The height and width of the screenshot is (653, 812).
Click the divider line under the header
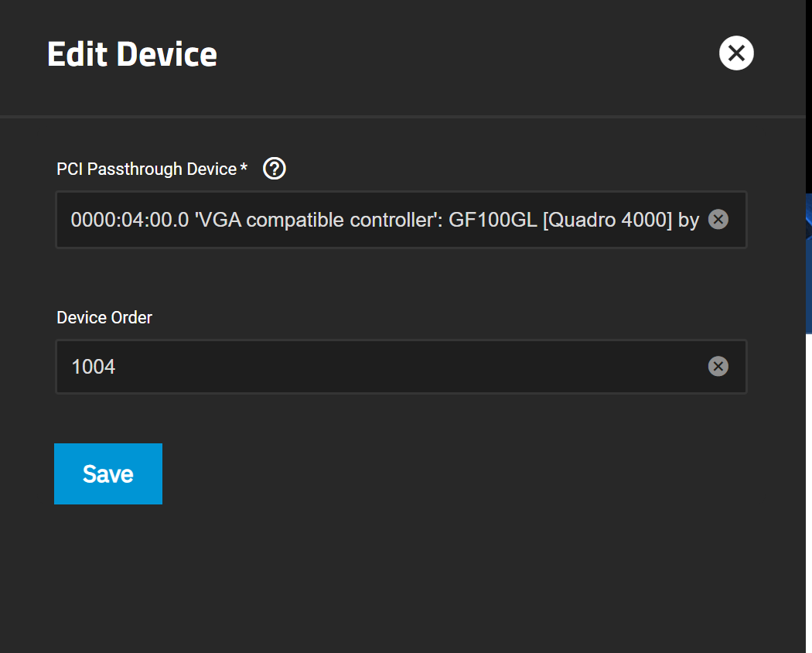pos(387,116)
